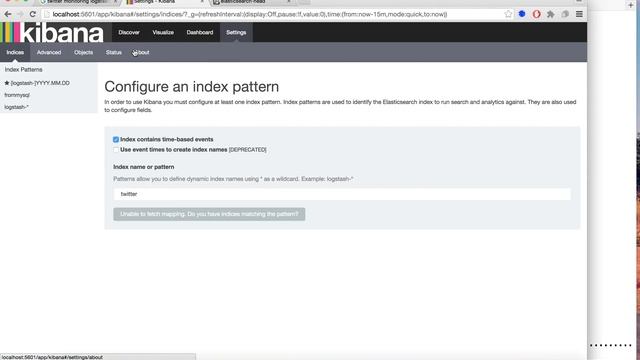Switch to About settings section
This screenshot has width=640, height=360.
[141, 52]
